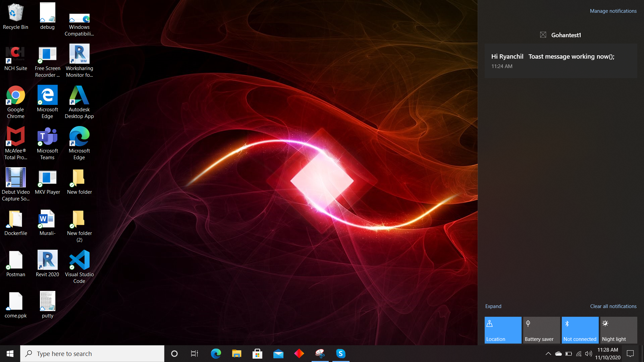Screen dimensions: 644x362
Task: Select Microsoft Teams desktop icon
Action: (x=47, y=143)
